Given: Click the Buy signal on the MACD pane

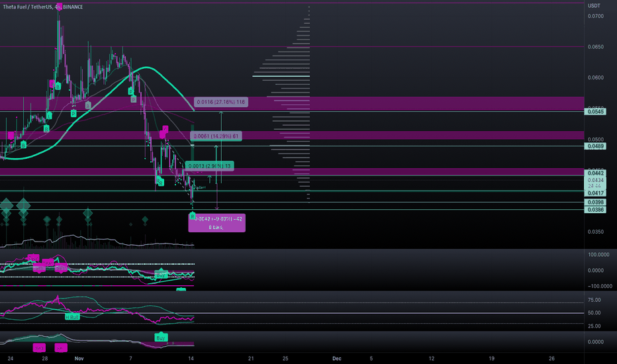Looking at the screenshot, I should tap(161, 338).
